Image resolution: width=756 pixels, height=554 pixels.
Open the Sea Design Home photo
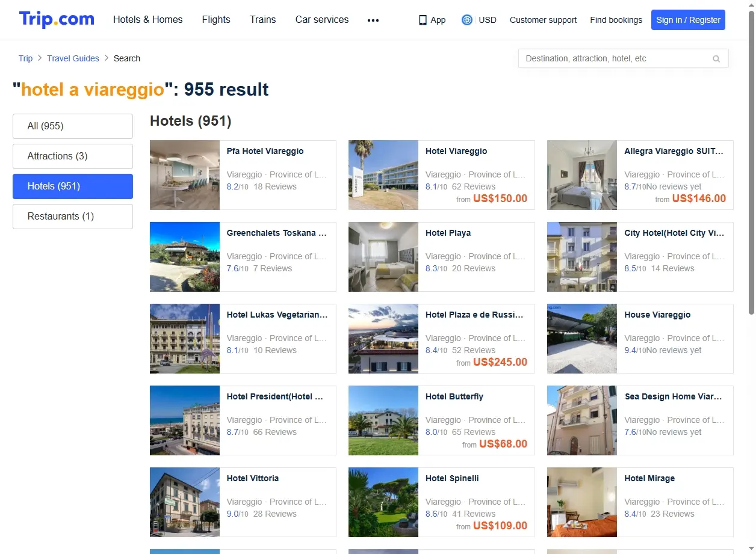click(x=582, y=420)
